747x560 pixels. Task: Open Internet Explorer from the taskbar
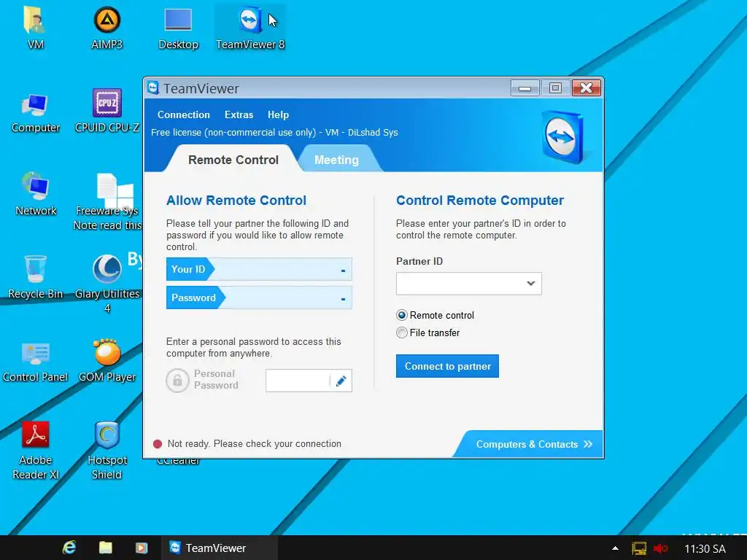coord(69,548)
